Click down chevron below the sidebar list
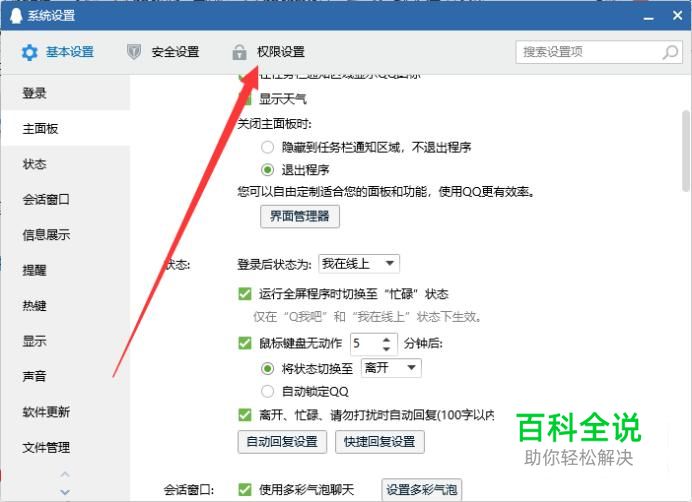The height and width of the screenshot is (502, 692). click(65, 491)
